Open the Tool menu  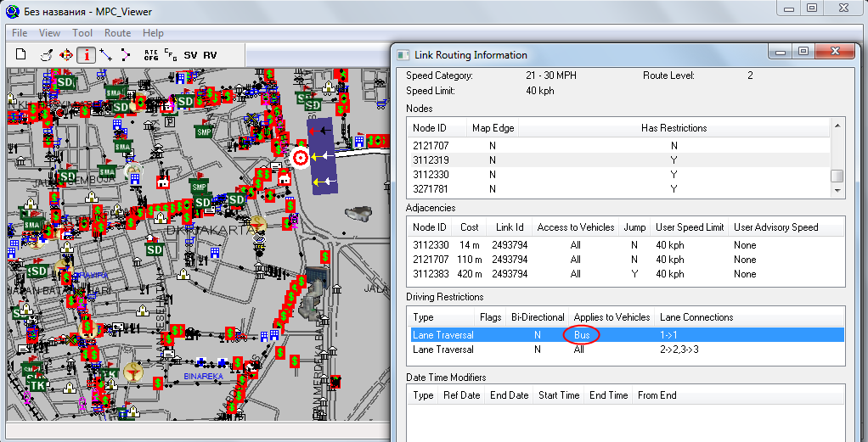(x=82, y=33)
